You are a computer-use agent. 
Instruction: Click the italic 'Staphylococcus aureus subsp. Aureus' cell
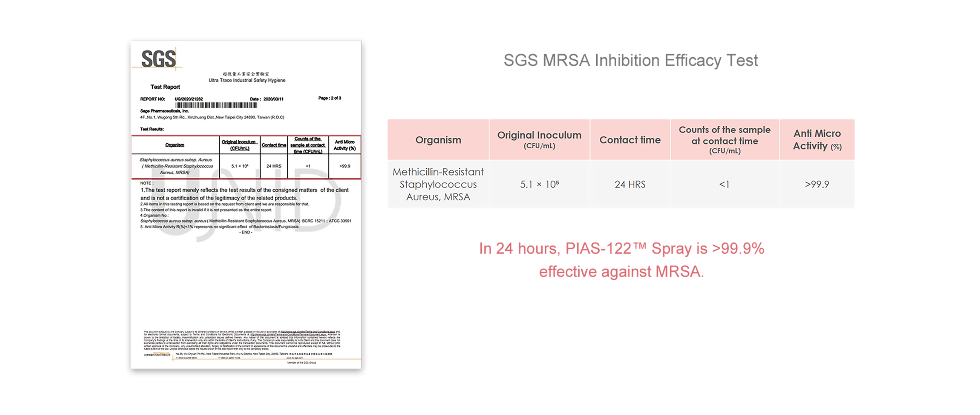[176, 166]
